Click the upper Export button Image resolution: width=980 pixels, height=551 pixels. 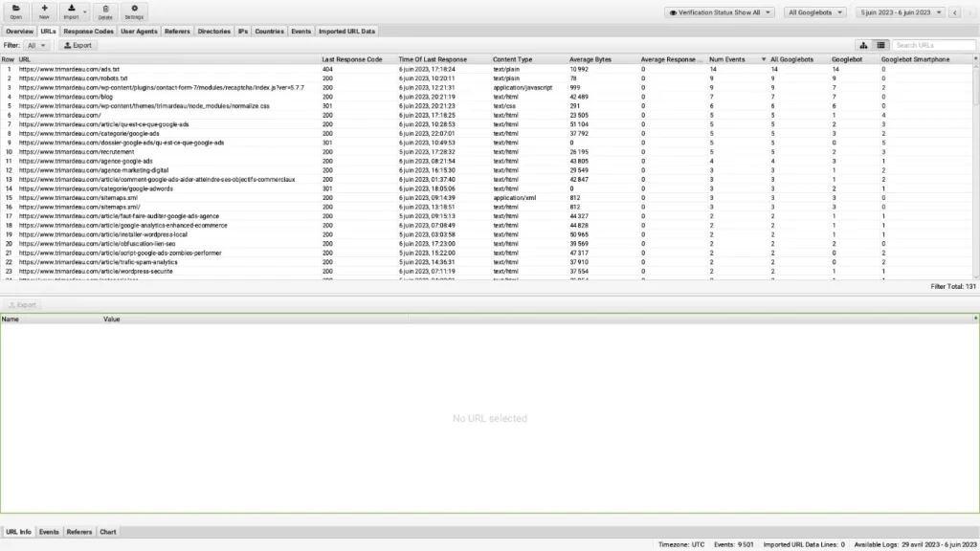point(78,46)
